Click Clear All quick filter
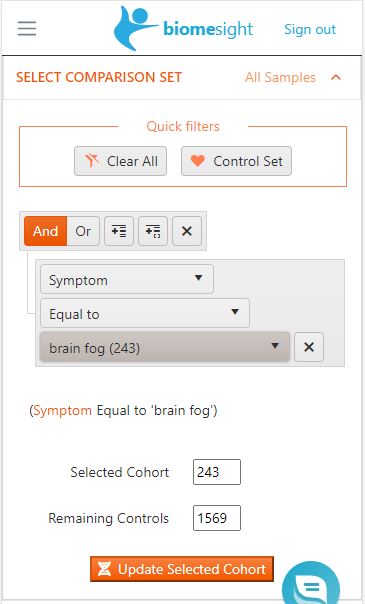 [121, 161]
